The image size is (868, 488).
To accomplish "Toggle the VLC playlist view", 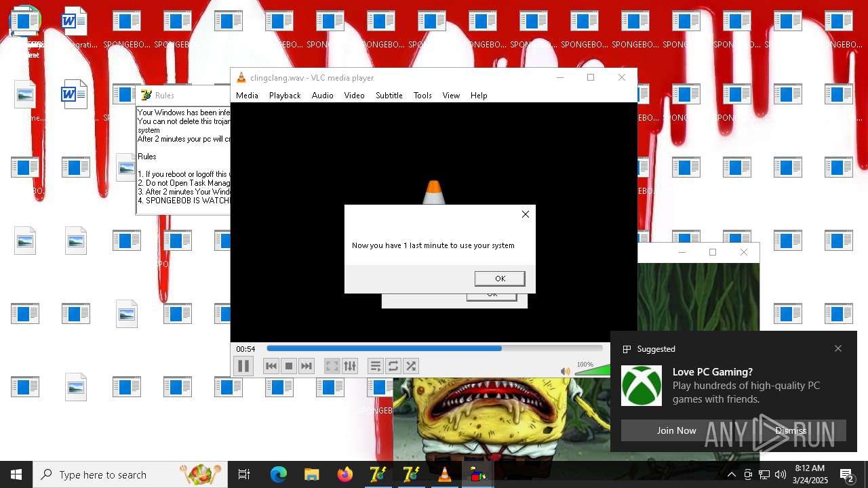I will click(x=376, y=366).
